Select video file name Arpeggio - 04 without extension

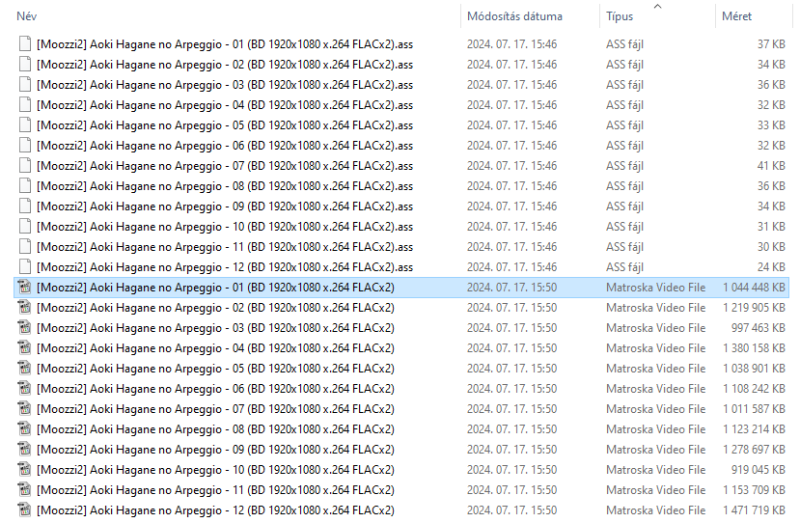point(215,348)
